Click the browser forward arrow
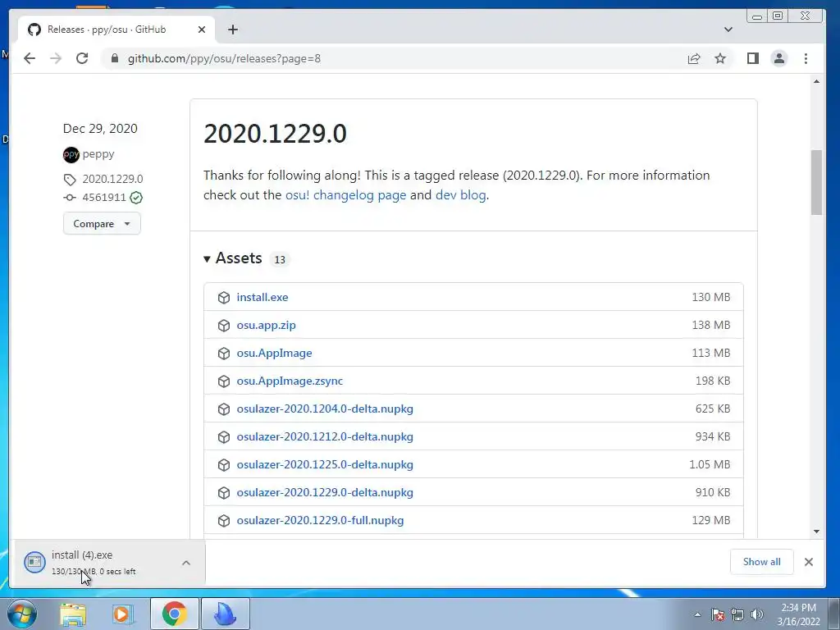This screenshot has height=630, width=840. (x=56, y=58)
